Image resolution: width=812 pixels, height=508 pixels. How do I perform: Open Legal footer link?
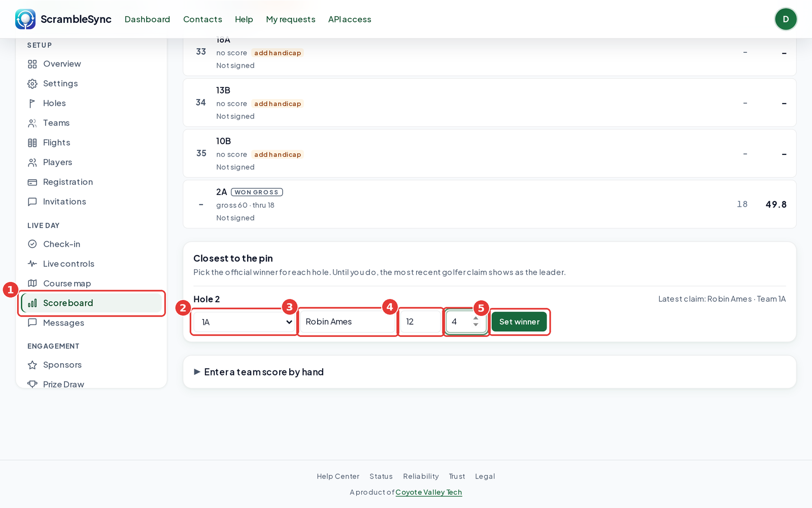(x=485, y=477)
